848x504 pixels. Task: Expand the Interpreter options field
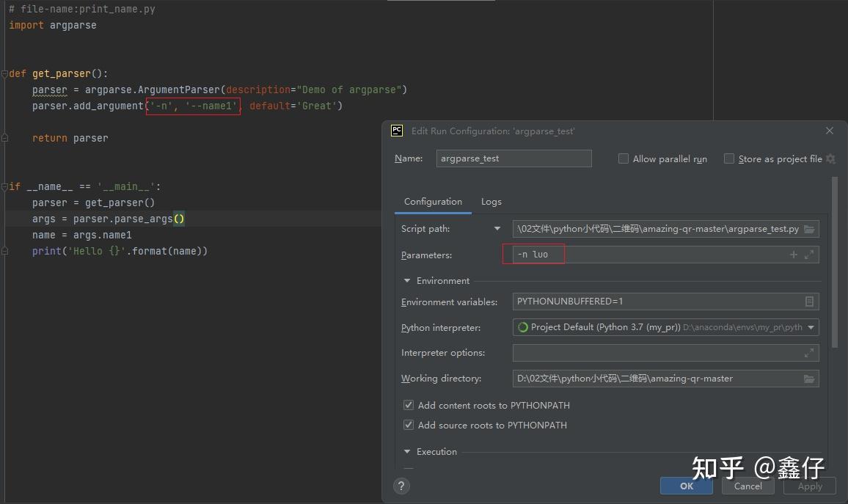[x=809, y=353]
